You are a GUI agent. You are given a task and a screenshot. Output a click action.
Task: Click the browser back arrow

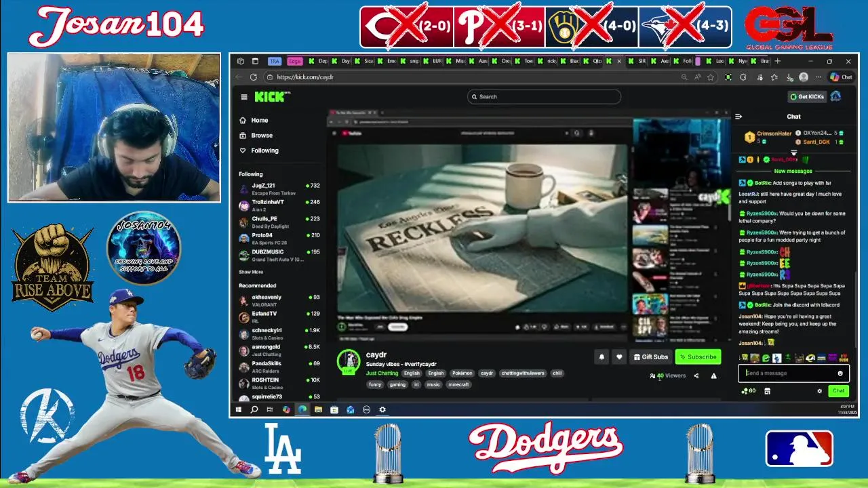[239, 77]
